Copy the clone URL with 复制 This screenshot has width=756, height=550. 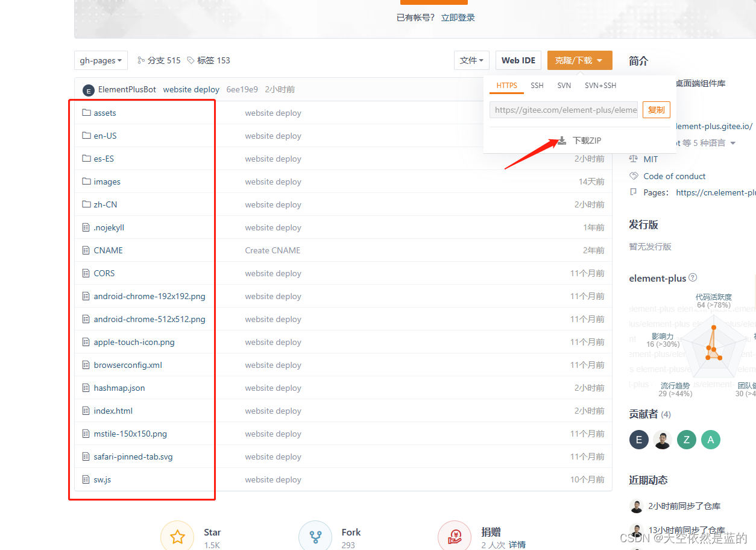coord(657,110)
